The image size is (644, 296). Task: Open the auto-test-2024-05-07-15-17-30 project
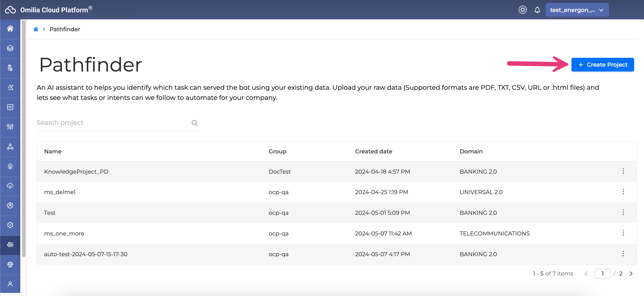pyautogui.click(x=86, y=254)
